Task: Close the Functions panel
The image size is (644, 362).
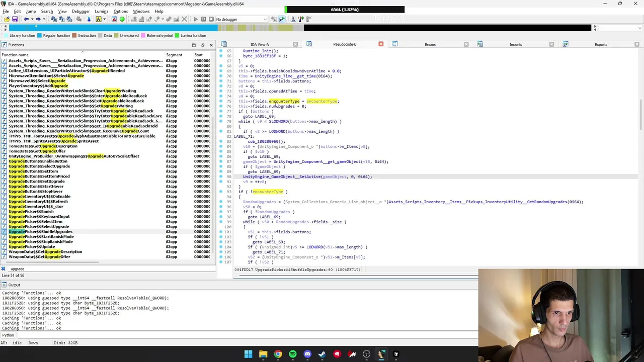Action: tap(211, 45)
